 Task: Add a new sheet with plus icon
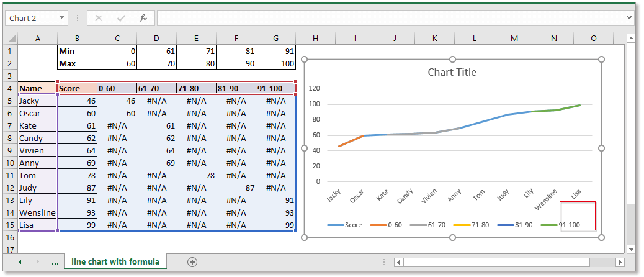[x=192, y=262]
